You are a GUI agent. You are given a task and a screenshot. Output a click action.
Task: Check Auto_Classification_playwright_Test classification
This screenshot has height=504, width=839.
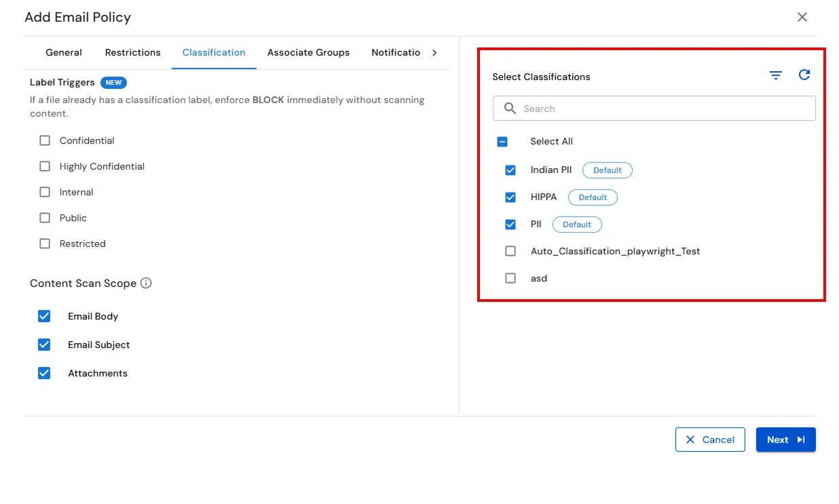click(x=510, y=251)
